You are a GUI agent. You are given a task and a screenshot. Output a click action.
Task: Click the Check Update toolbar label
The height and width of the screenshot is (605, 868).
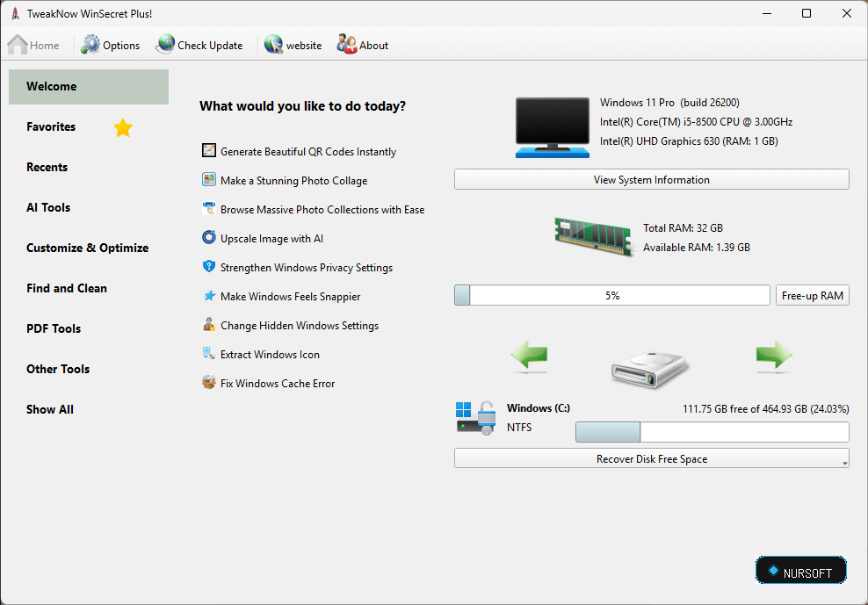coord(210,46)
